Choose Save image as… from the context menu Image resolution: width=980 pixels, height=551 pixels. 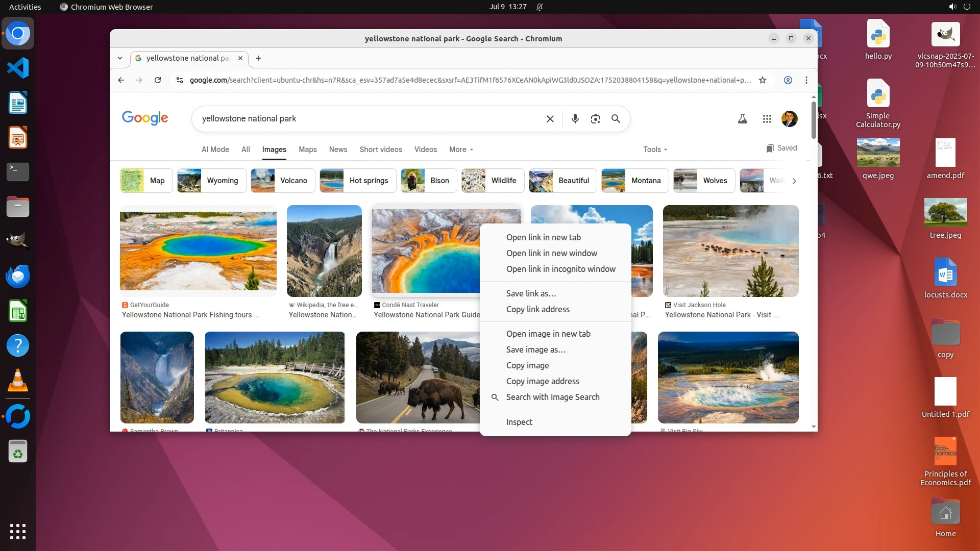coord(535,349)
